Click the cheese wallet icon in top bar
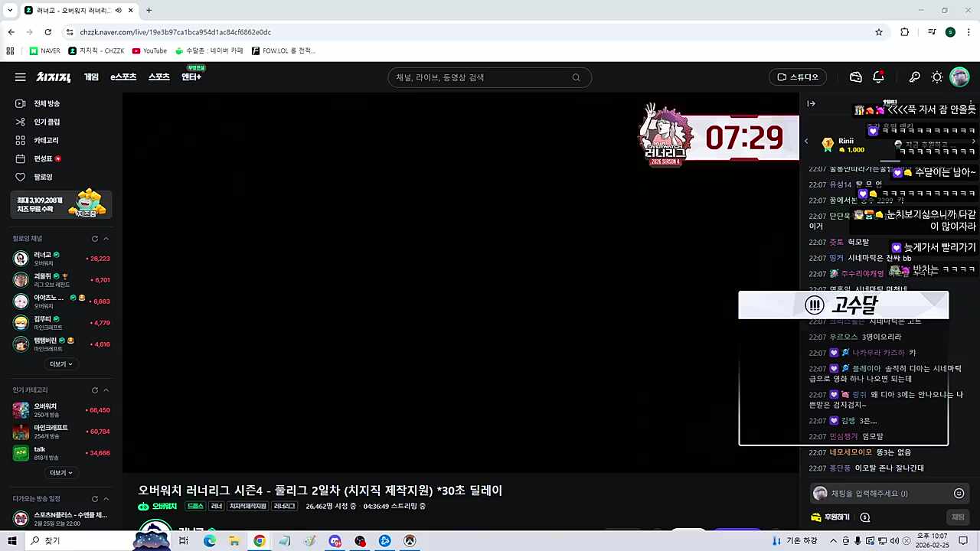The image size is (980, 551). click(855, 77)
